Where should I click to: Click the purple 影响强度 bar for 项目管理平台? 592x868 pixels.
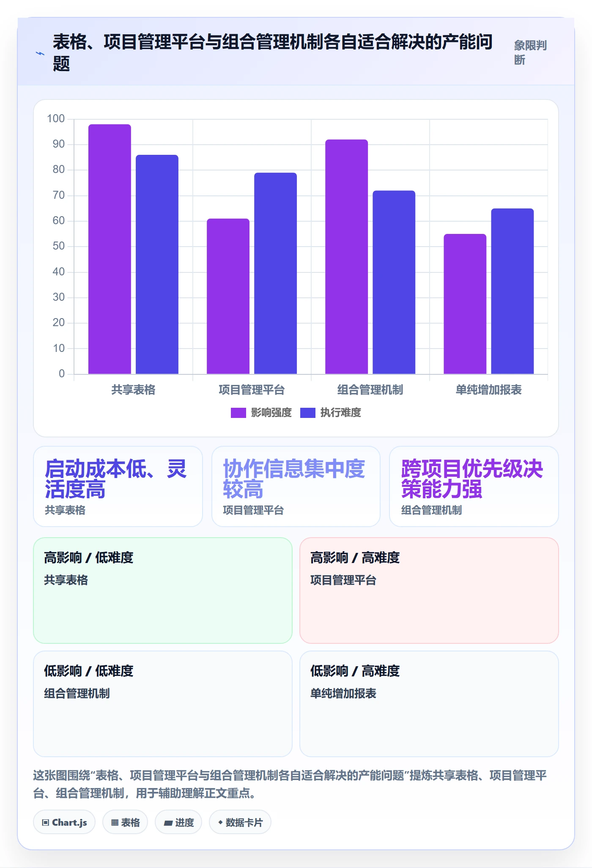(x=228, y=296)
